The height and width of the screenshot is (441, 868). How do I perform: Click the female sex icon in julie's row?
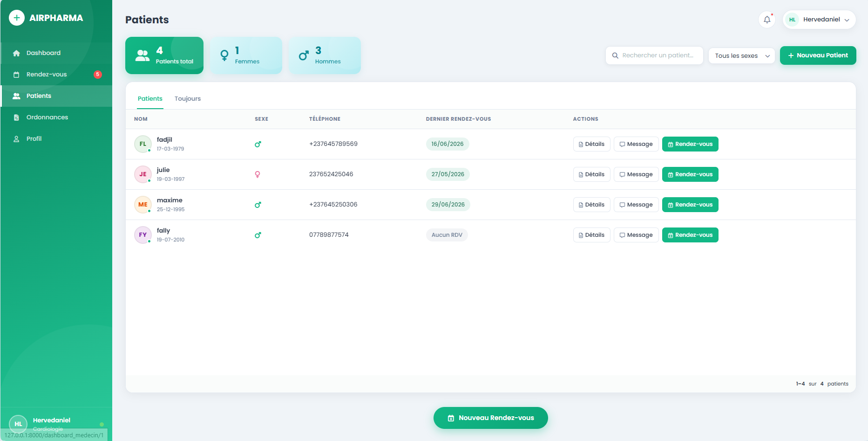coord(258,174)
